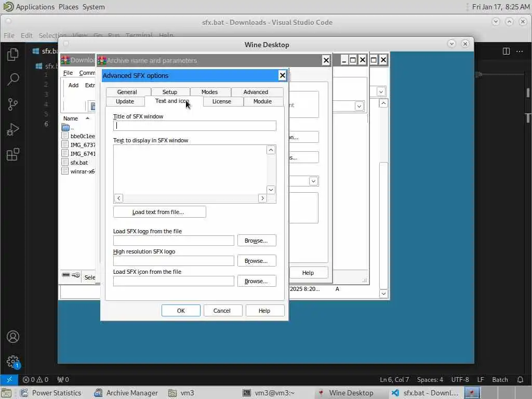
Task: Click the Text to display in SFX window box
Action: click(x=190, y=170)
